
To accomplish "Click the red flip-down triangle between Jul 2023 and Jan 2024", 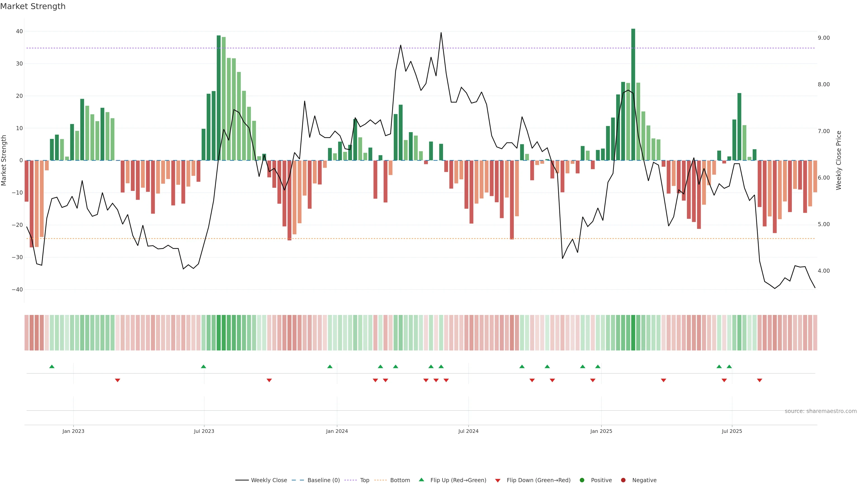I will pyautogui.click(x=269, y=380).
